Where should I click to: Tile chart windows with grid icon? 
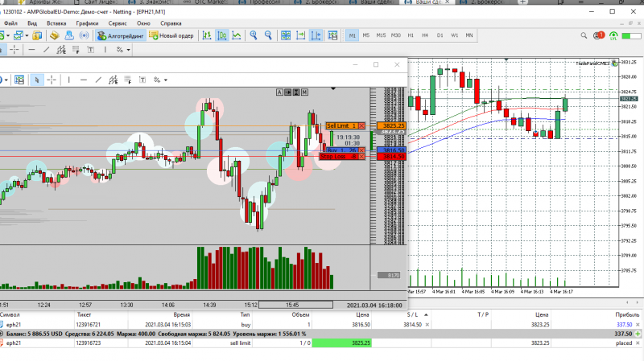(x=286, y=35)
